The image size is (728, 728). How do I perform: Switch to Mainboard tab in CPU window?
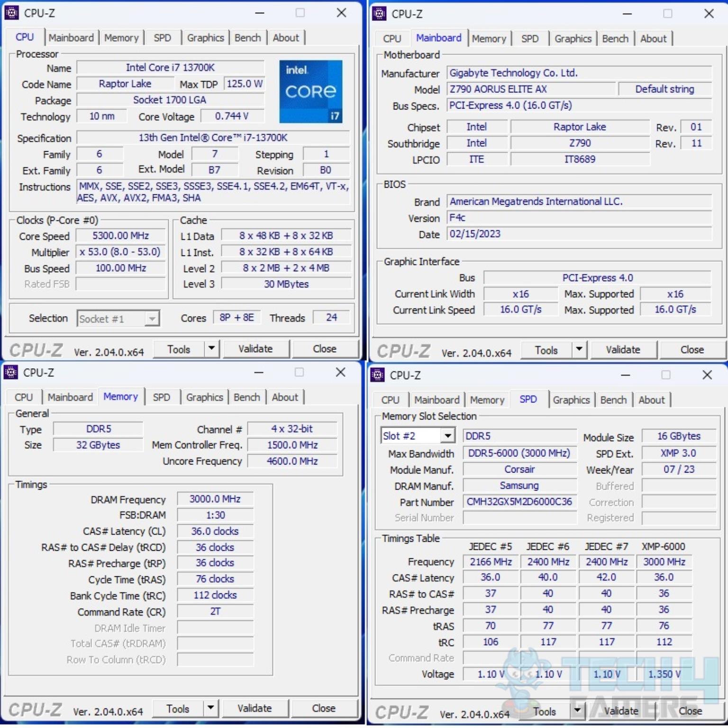(71, 38)
